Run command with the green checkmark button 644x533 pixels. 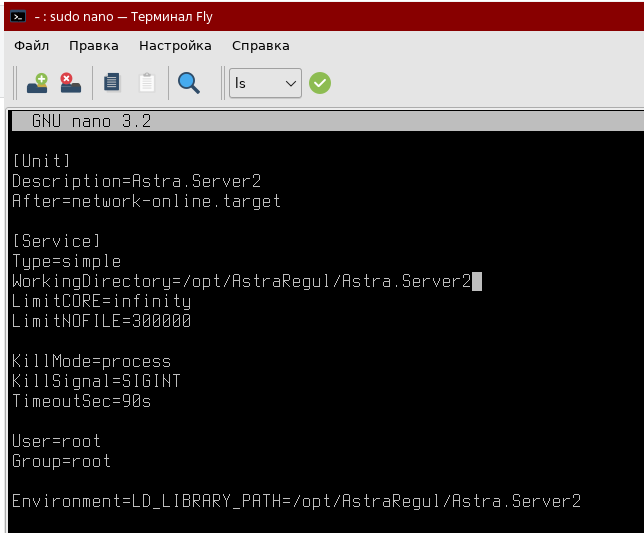tap(320, 83)
